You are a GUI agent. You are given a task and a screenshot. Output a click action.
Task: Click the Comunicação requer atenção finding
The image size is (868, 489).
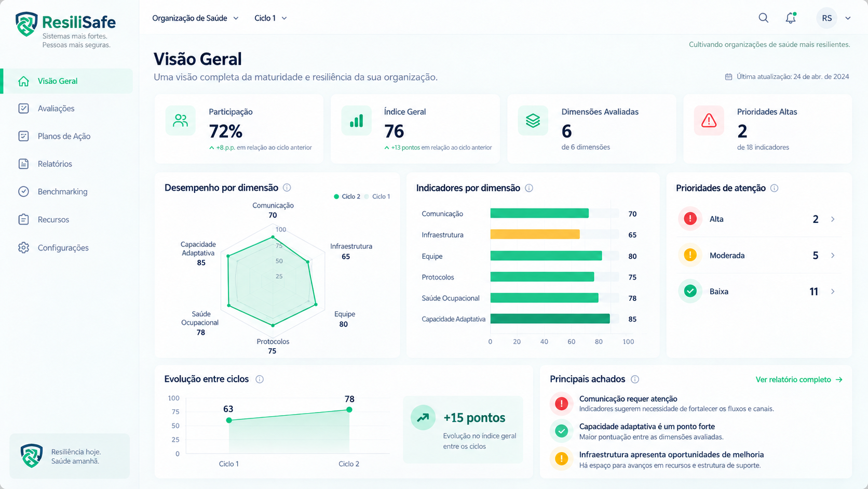click(x=662, y=404)
